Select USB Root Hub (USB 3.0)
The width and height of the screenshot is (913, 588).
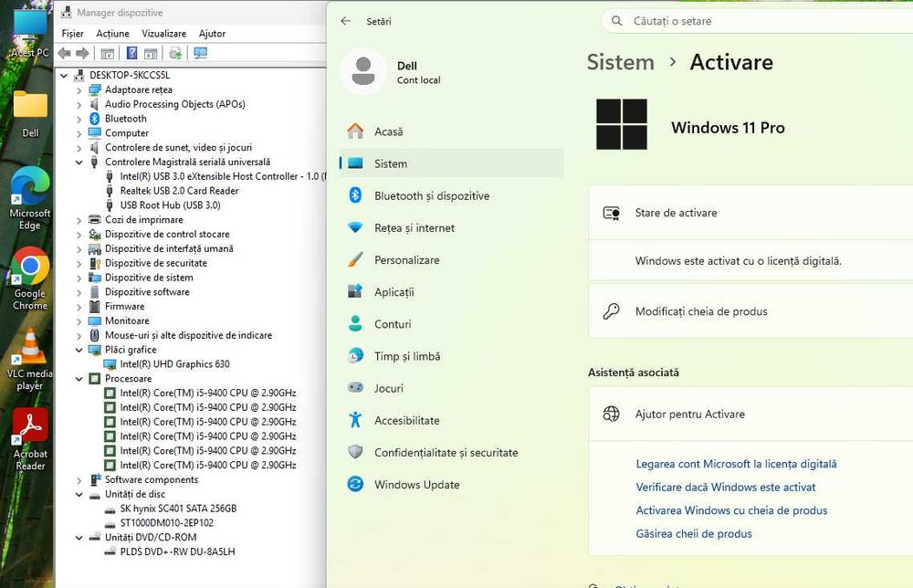click(170, 205)
